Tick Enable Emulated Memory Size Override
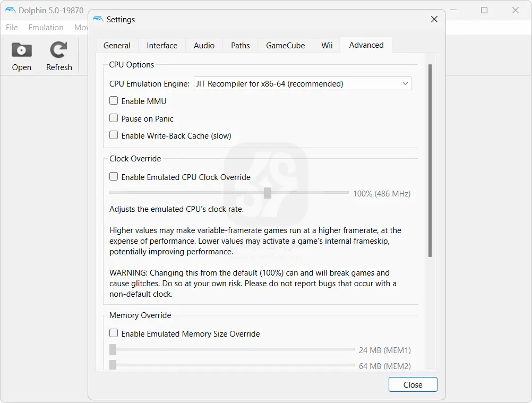Image resolution: width=532 pixels, height=403 pixels. click(114, 333)
